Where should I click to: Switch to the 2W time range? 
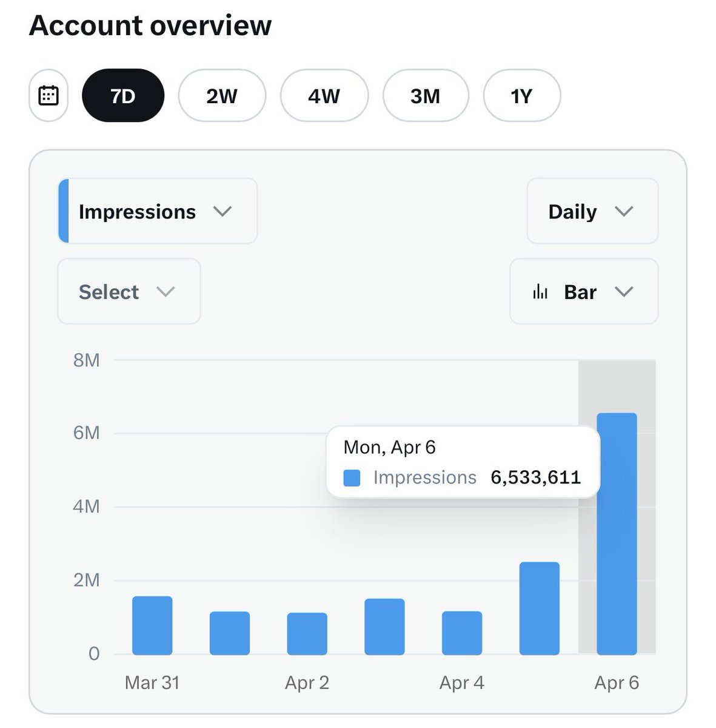(x=222, y=96)
